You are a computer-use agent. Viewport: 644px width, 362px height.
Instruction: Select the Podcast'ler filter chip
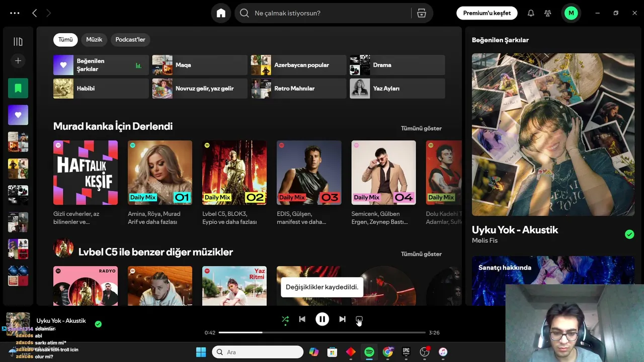[130, 40]
